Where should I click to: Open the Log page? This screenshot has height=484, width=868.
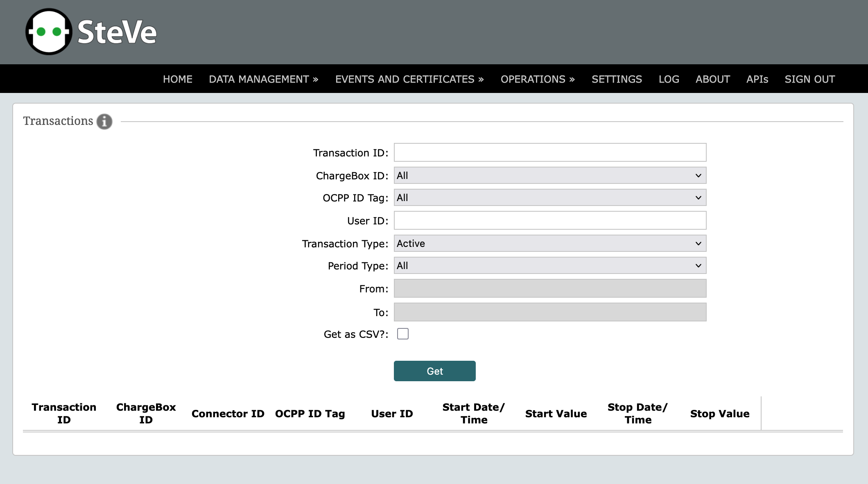click(669, 79)
